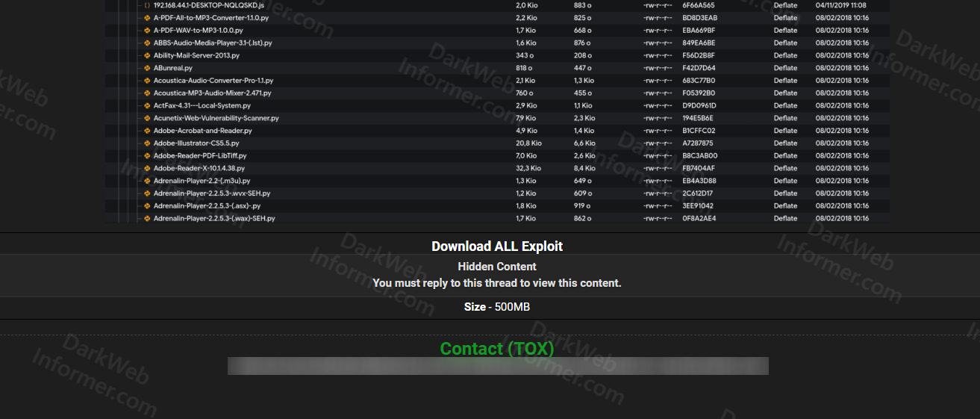980x419 pixels.
Task: Click the Download ALL Exploit heading
Action: (x=497, y=246)
